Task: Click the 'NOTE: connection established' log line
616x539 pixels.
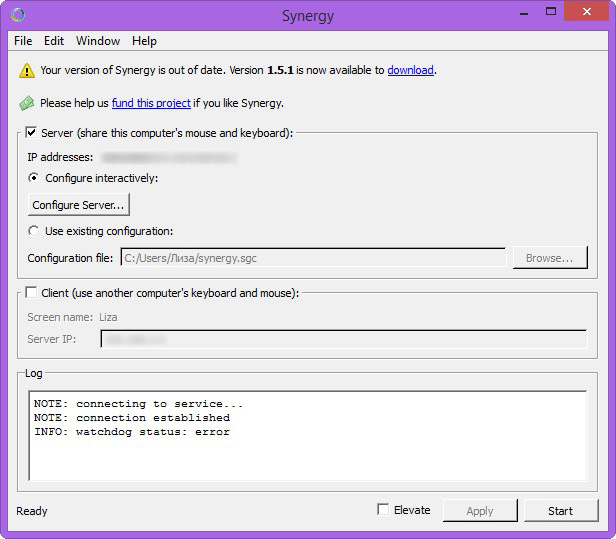Action: [132, 418]
